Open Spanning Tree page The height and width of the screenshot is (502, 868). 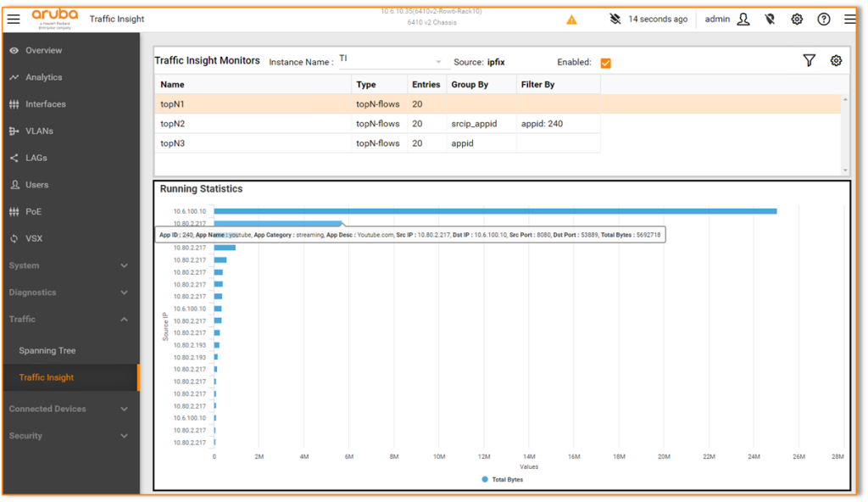47,351
